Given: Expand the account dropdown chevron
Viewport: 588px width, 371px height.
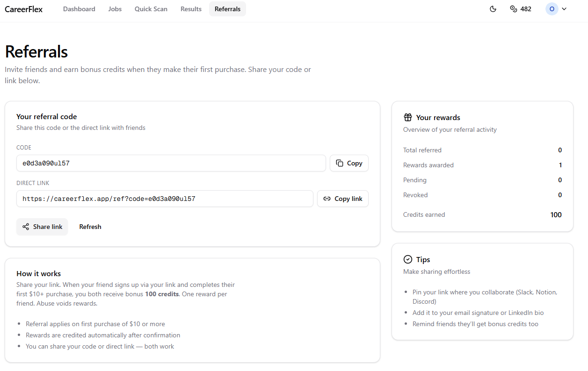Looking at the screenshot, I should point(564,9).
